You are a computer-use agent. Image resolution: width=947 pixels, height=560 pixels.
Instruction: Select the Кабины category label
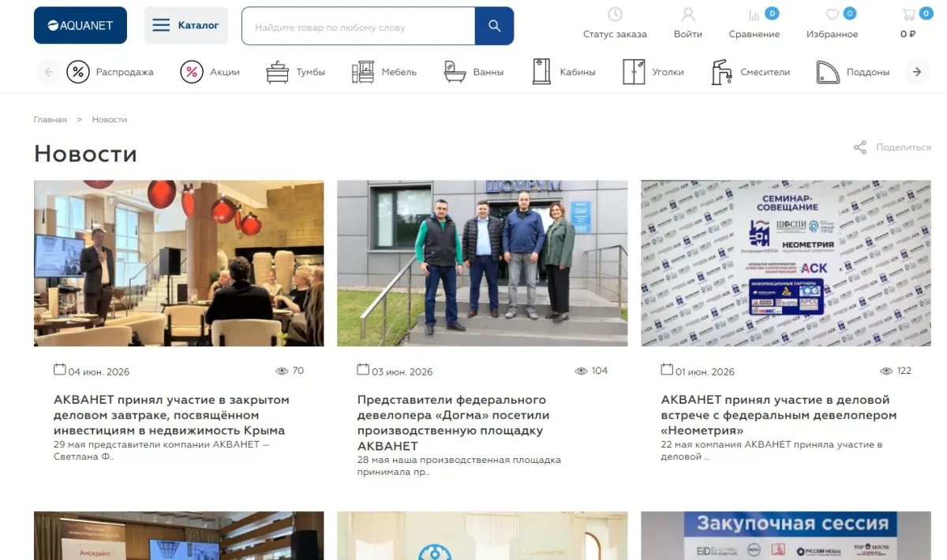click(x=578, y=72)
